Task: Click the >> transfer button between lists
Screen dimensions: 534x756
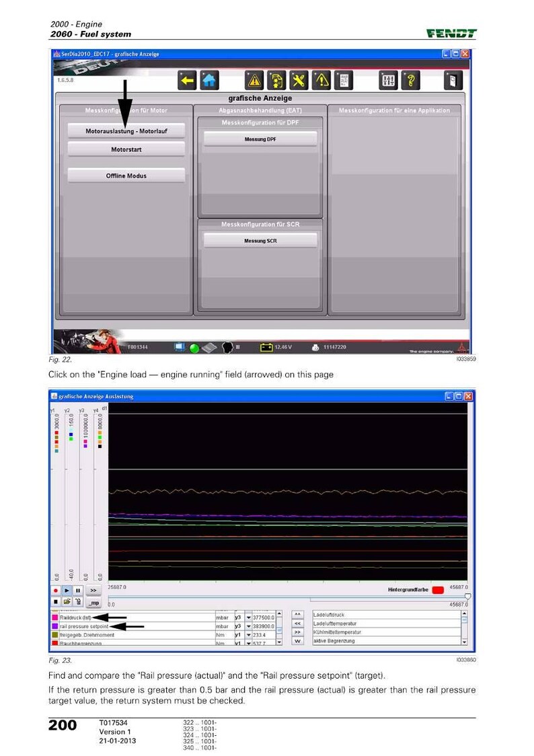Action: coord(297,632)
